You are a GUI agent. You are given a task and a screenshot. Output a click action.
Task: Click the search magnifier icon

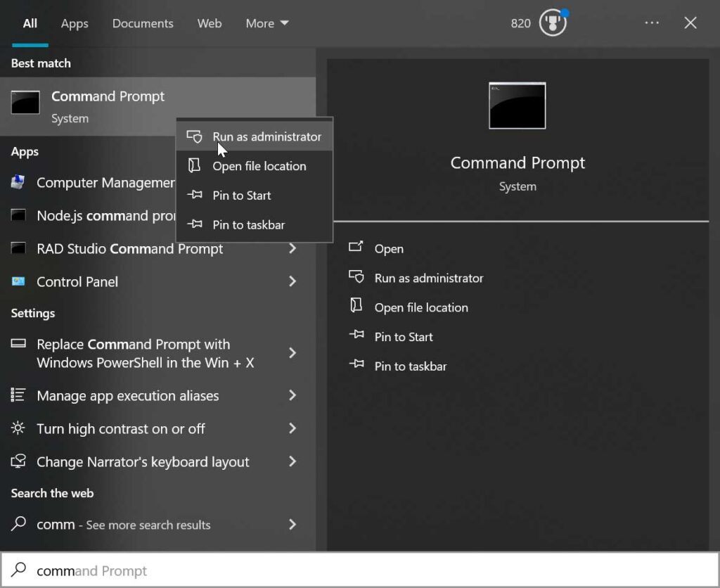pos(19,570)
